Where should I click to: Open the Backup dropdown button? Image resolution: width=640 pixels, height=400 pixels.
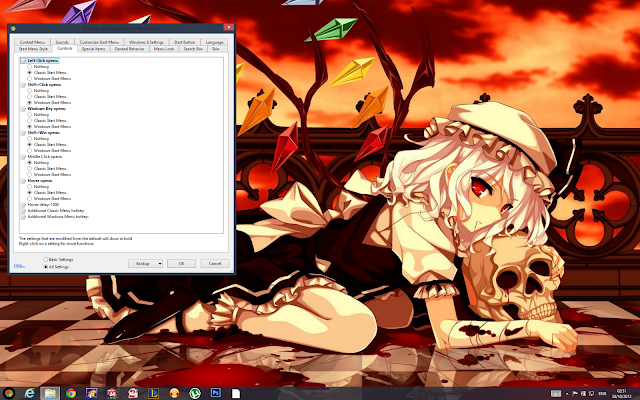tap(145, 264)
